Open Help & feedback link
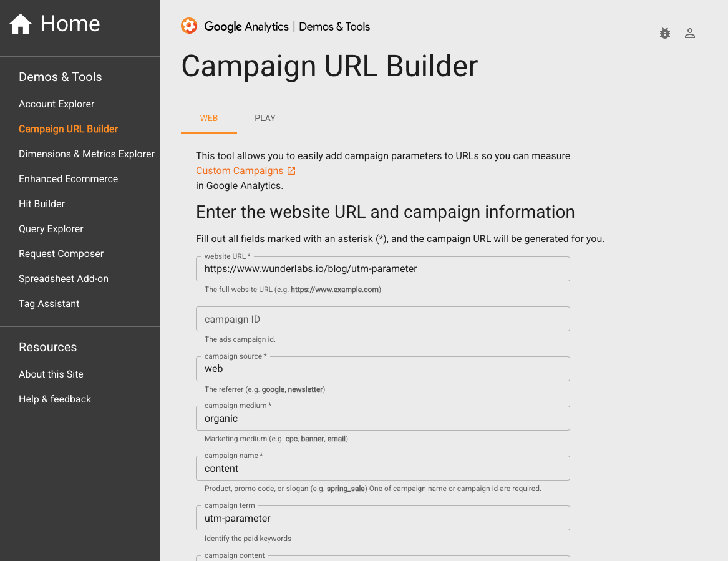The image size is (728, 561). [x=55, y=399]
